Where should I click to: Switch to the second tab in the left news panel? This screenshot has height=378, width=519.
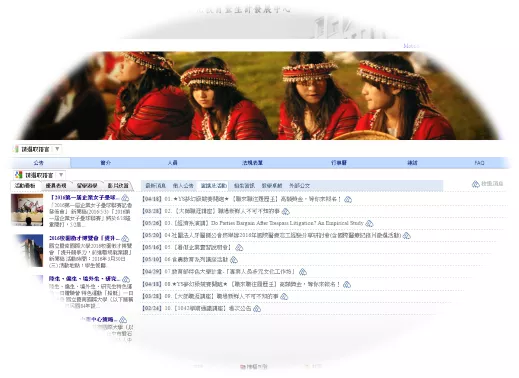56,186
